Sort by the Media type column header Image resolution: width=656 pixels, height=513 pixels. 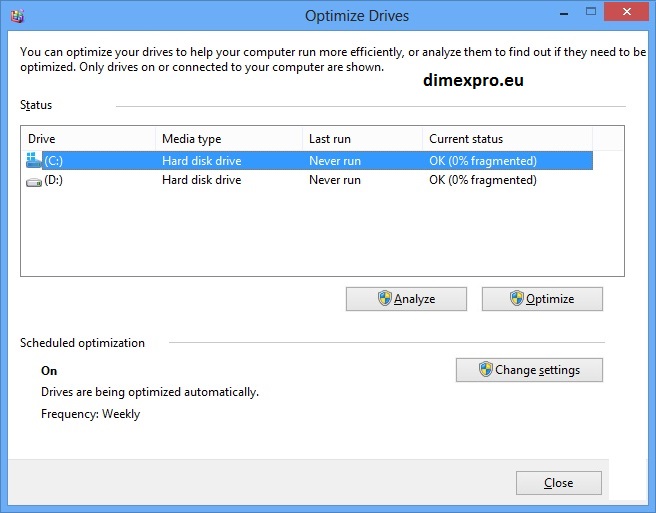point(229,139)
